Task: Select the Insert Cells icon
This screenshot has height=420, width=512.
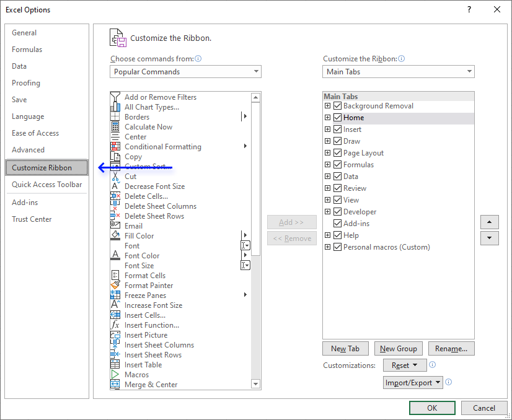Action: click(115, 315)
